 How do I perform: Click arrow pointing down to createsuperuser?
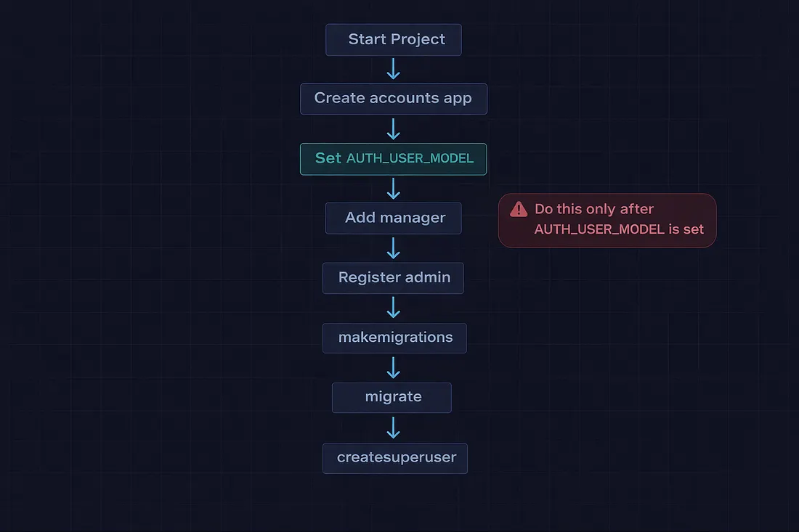click(393, 427)
